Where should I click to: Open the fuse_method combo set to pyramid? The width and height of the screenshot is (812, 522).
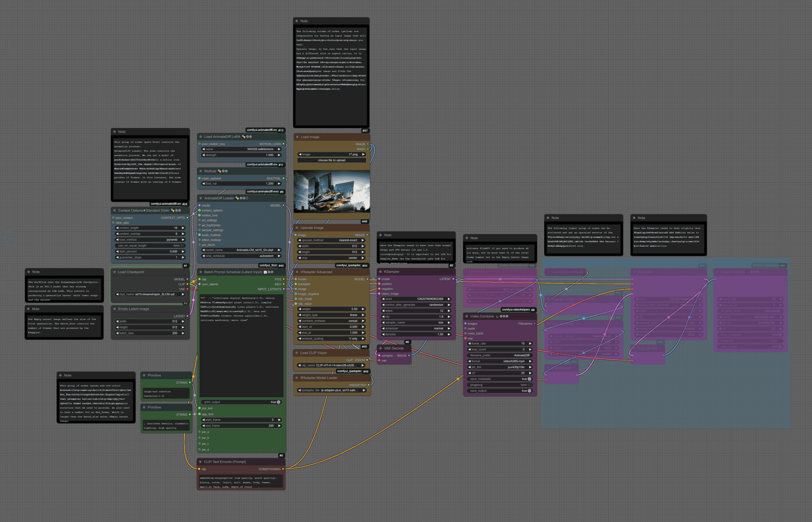pyautogui.click(x=150, y=240)
